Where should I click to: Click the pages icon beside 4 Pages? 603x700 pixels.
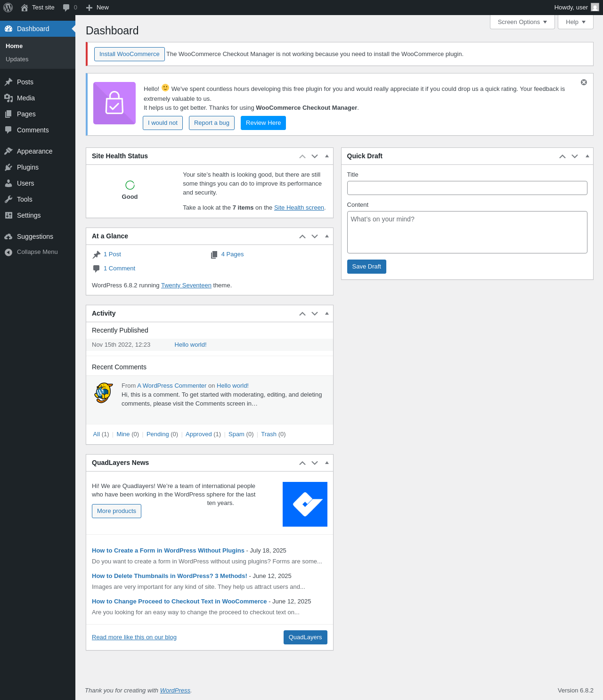(x=214, y=254)
